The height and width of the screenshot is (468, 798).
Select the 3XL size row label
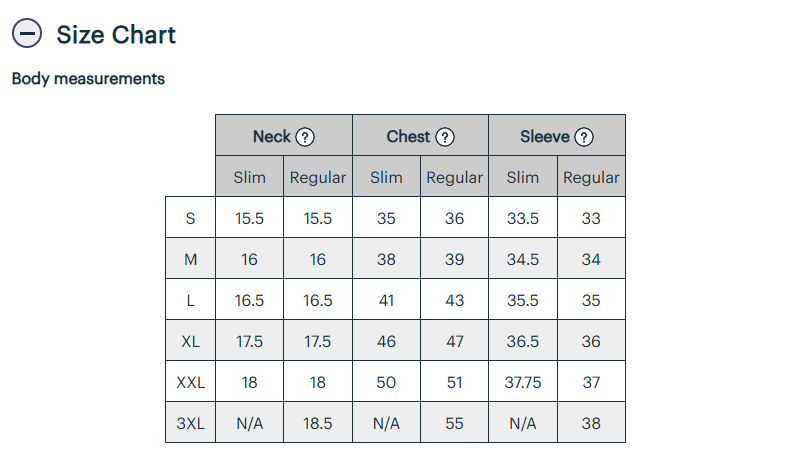[x=190, y=423]
